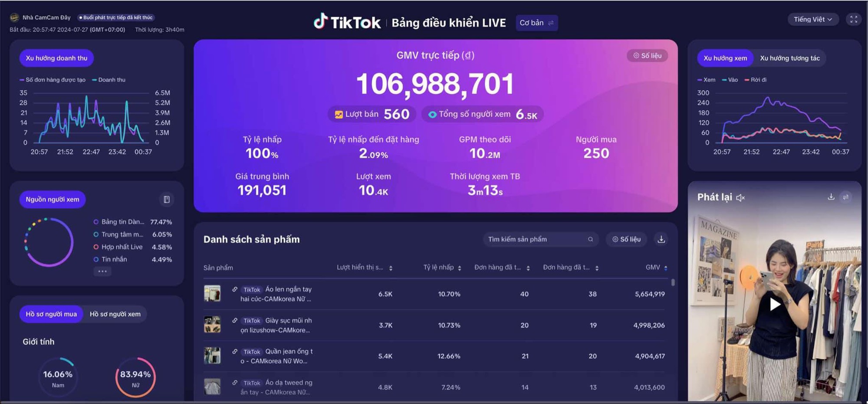Sort by Tỷ lệ nhấp column

click(460, 268)
